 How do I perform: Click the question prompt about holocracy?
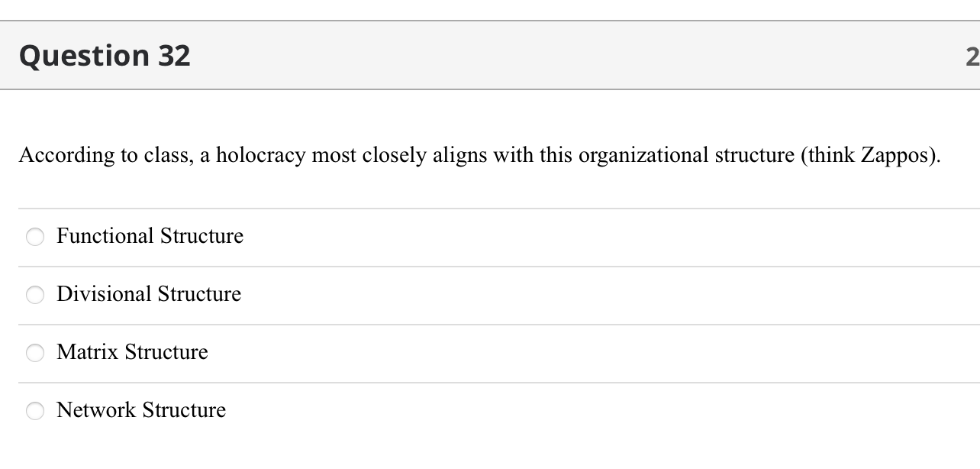(x=480, y=155)
